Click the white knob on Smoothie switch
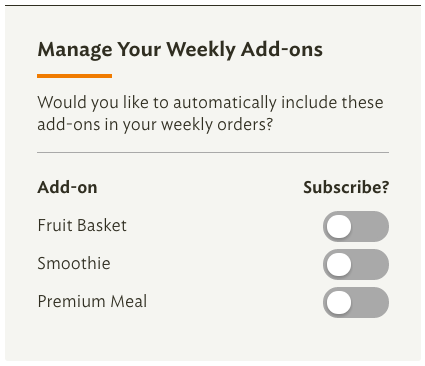Screen dimensions: 425x366 tap(339, 264)
